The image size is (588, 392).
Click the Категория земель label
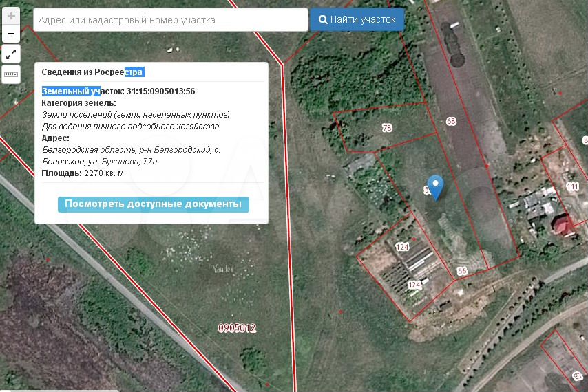point(79,103)
